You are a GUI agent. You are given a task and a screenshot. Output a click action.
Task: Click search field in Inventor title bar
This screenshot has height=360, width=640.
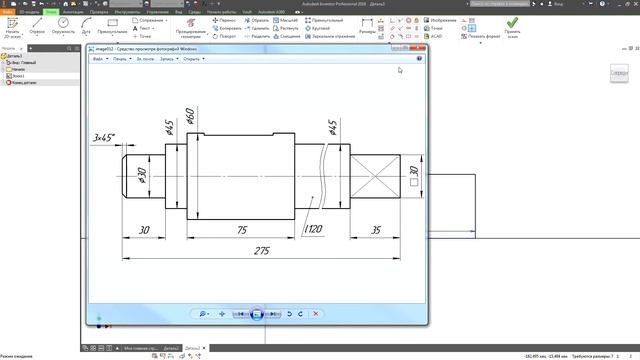[x=500, y=4]
